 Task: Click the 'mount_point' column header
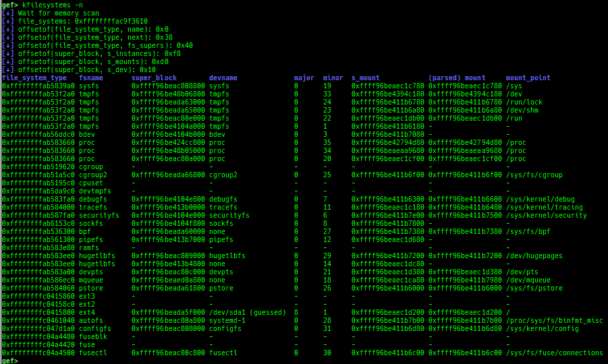click(528, 78)
